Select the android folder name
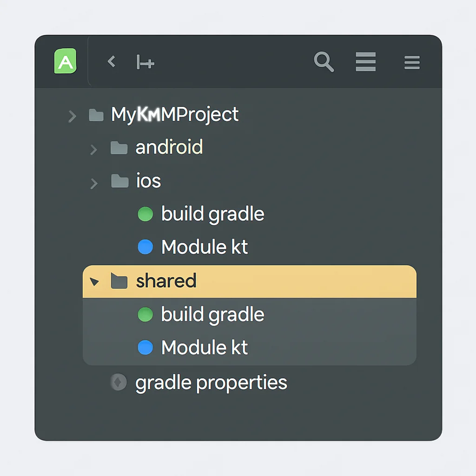Viewport: 476px width, 476px height. (x=169, y=147)
